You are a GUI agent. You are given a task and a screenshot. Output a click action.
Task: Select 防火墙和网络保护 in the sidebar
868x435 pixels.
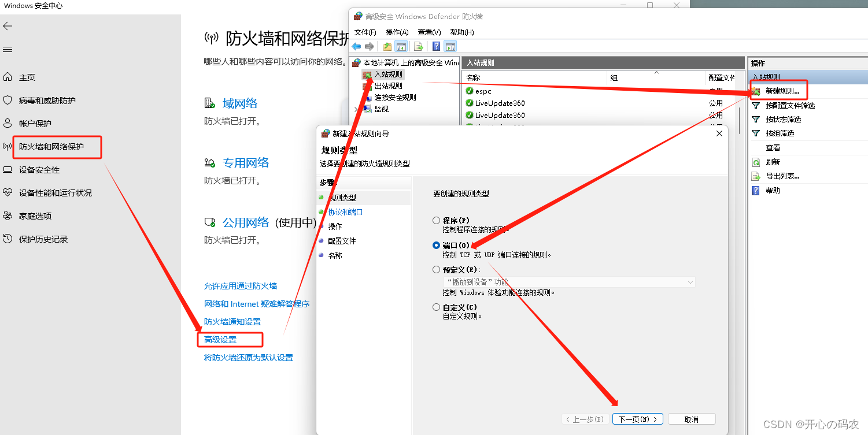(x=51, y=147)
